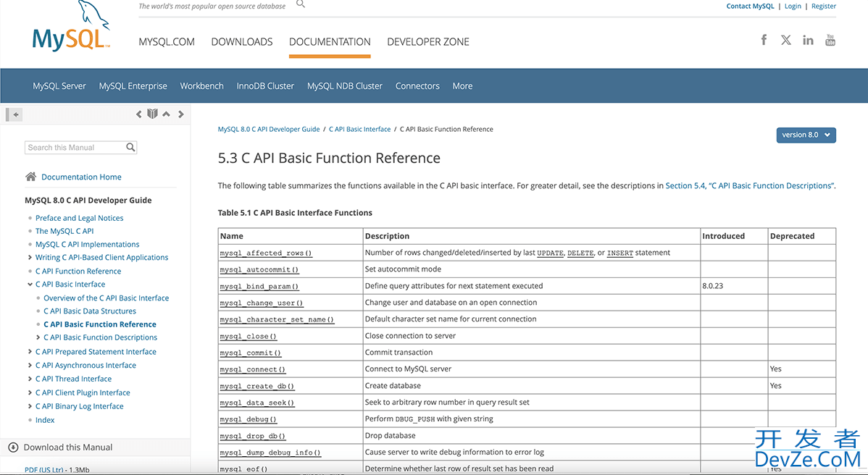Collapse the sidebar with the left-arrow button

pyautogui.click(x=15, y=114)
